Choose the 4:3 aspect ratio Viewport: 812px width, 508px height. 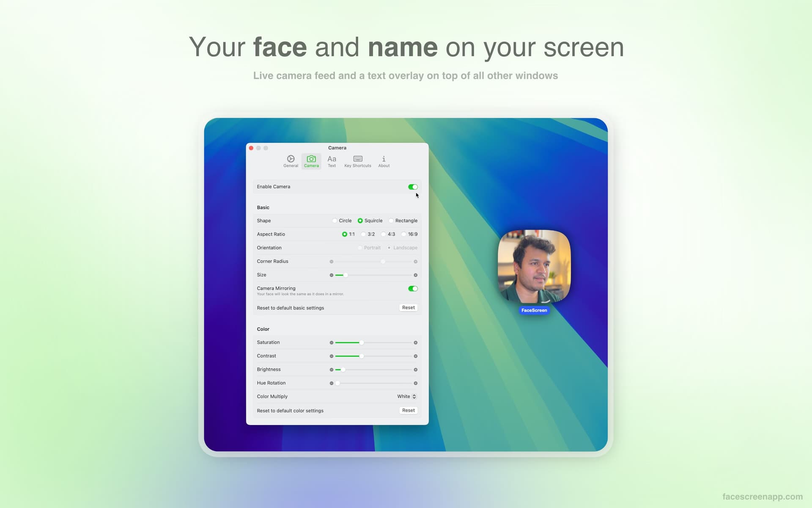point(388,234)
